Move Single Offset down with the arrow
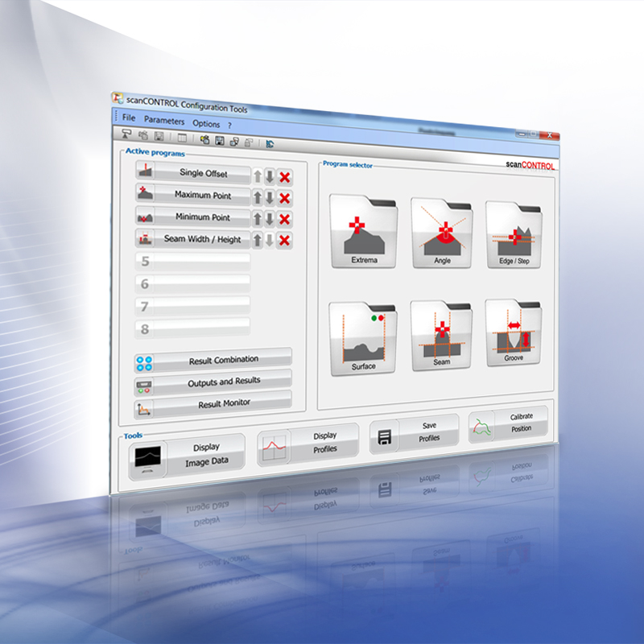Image resolution: width=644 pixels, height=644 pixels. [270, 176]
